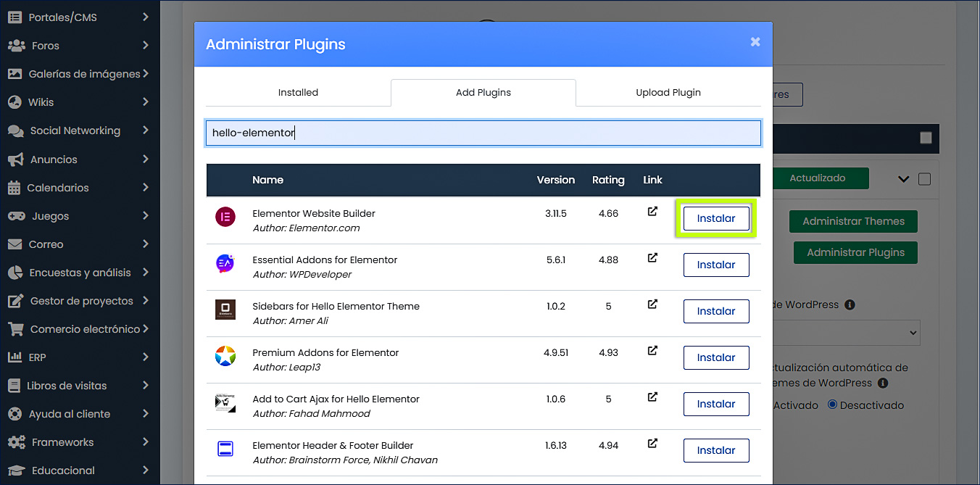Expand the Foros sidebar submenu arrow
Image resolution: width=980 pixels, height=485 pixels.
click(146, 45)
